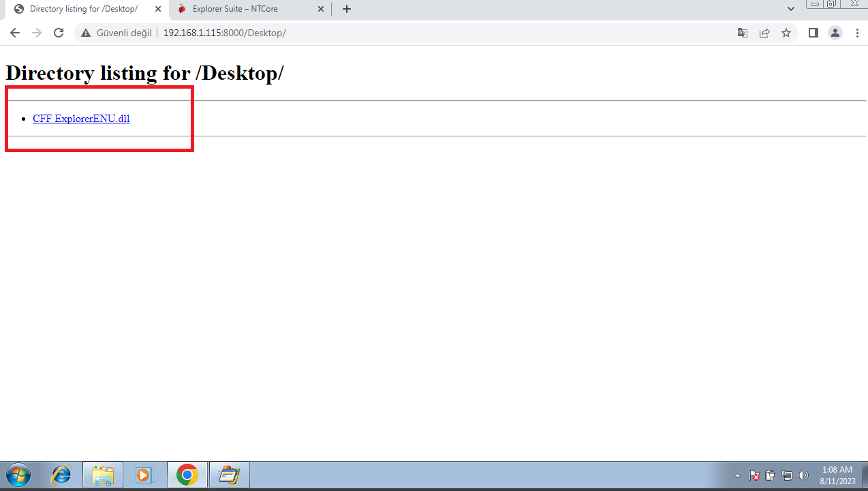The image size is (868, 491).
Task: Share this page using the share icon
Action: point(764,33)
